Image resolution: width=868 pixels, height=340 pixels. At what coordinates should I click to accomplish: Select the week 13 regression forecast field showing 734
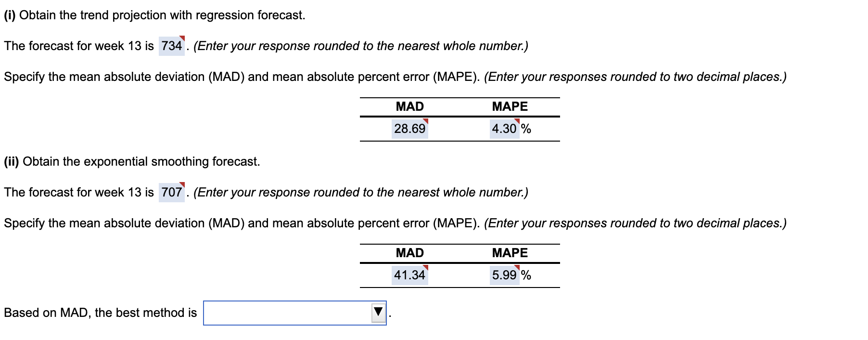171,47
